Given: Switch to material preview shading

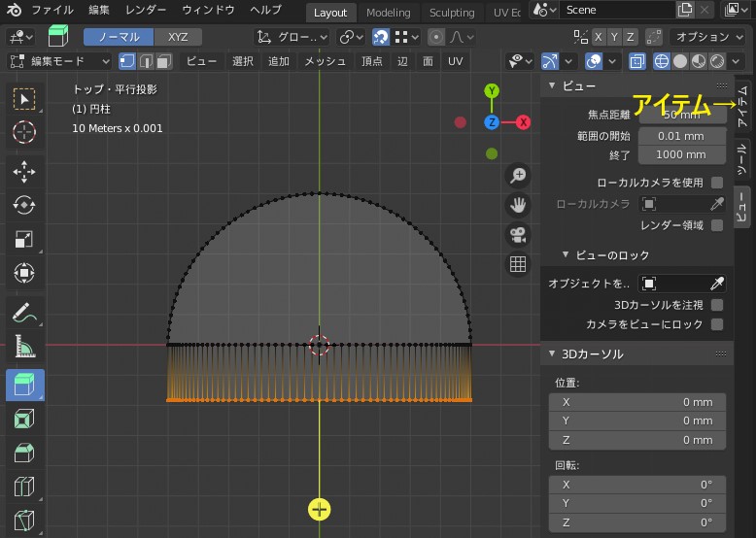Looking at the screenshot, I should pos(699,61).
